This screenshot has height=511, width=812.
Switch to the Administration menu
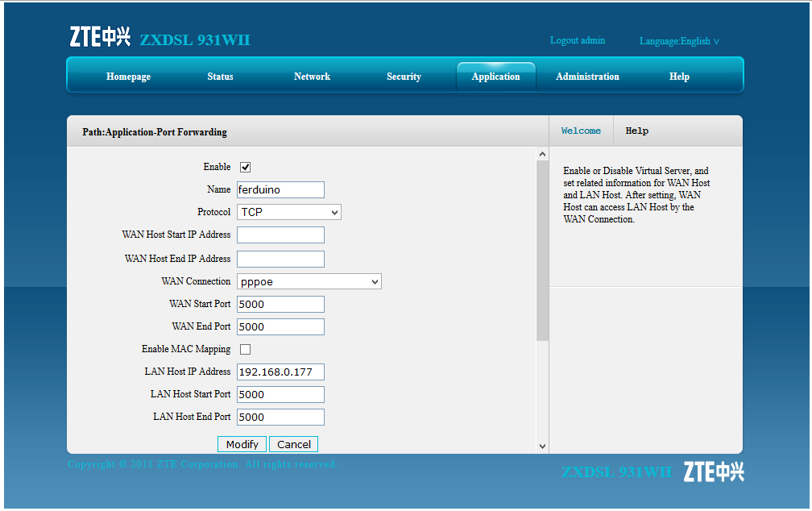(587, 77)
